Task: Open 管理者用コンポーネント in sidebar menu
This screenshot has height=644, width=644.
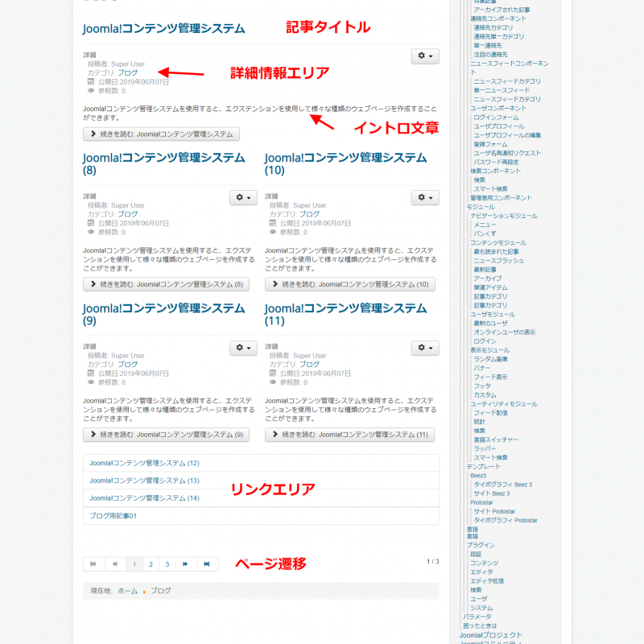Action: [x=501, y=198]
